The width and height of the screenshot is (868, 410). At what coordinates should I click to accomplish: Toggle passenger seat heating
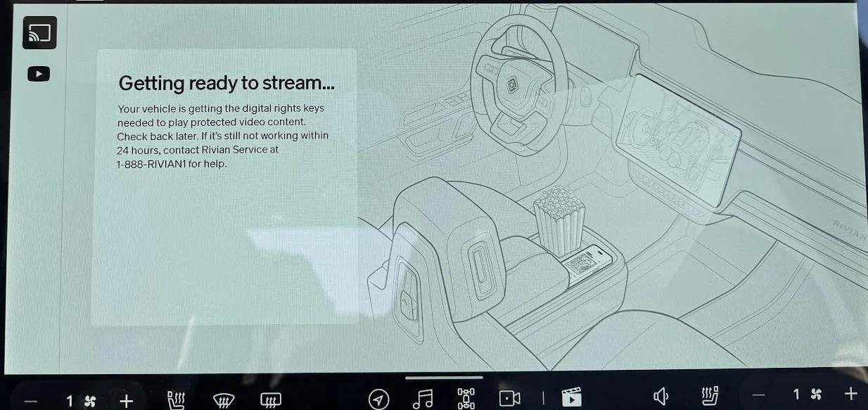coord(709,397)
